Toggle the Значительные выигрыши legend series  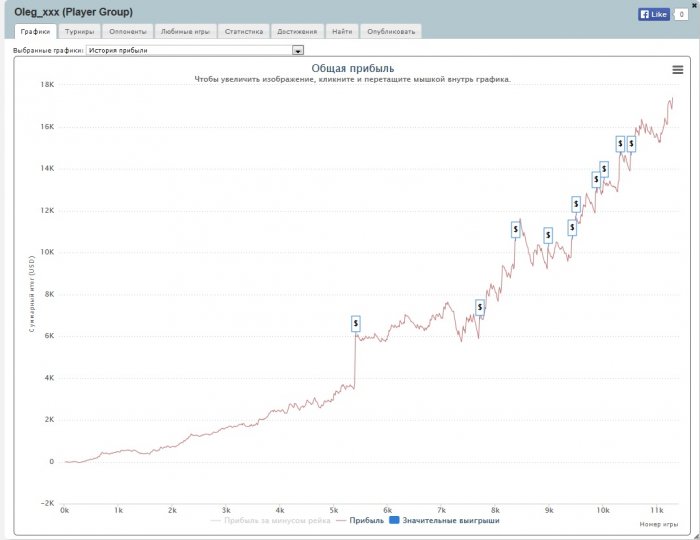pyautogui.click(x=445, y=520)
